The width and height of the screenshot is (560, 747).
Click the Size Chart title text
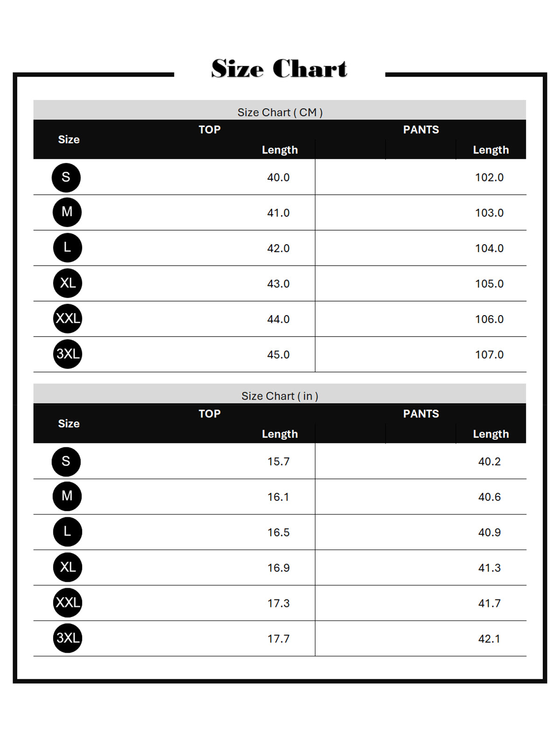click(279, 69)
